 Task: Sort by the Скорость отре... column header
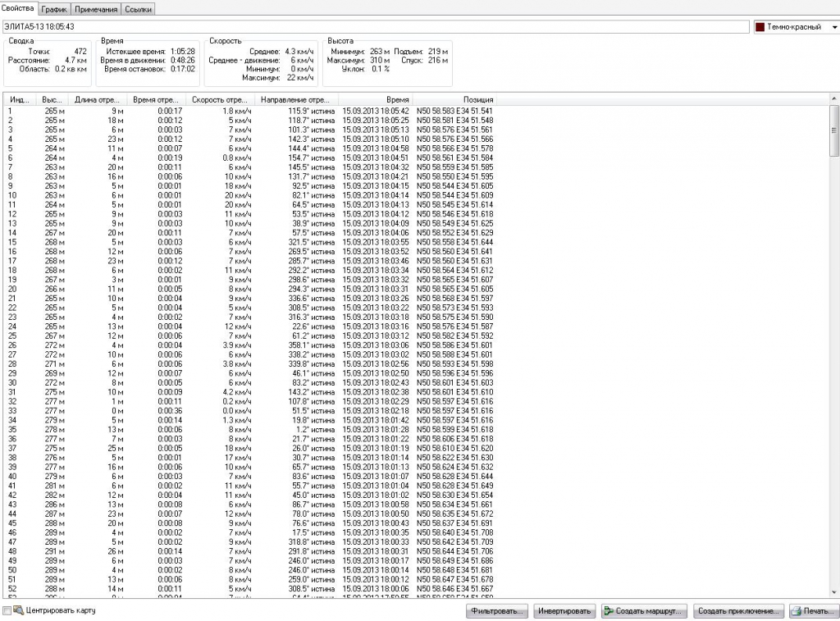pyautogui.click(x=220, y=99)
